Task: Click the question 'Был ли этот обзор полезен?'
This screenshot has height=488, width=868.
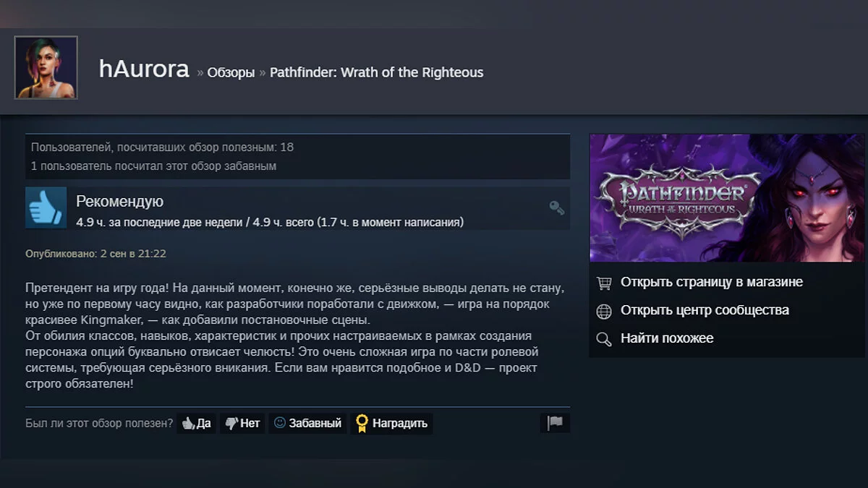Action: click(99, 423)
